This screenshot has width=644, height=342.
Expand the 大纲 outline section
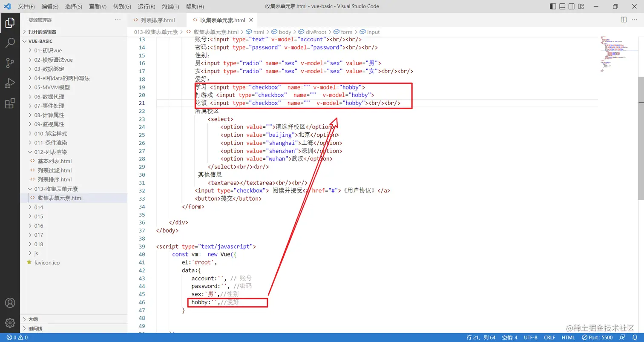[x=74, y=319]
